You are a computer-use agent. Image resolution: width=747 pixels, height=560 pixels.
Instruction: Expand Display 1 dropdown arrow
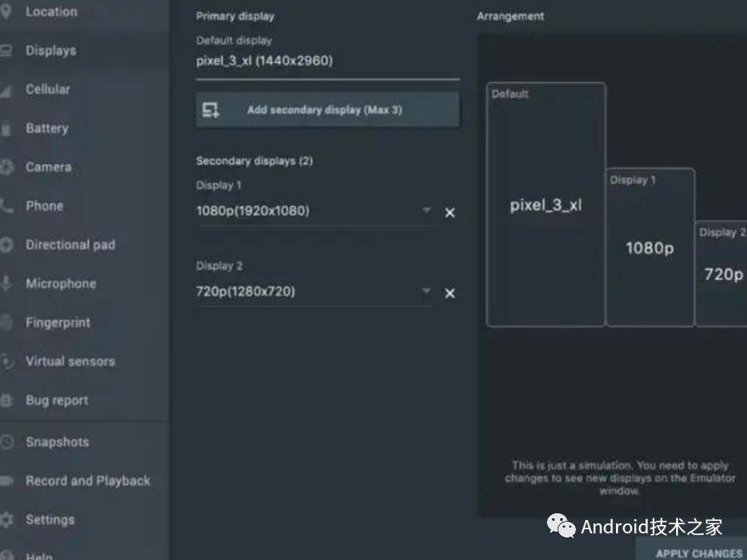[x=426, y=210]
